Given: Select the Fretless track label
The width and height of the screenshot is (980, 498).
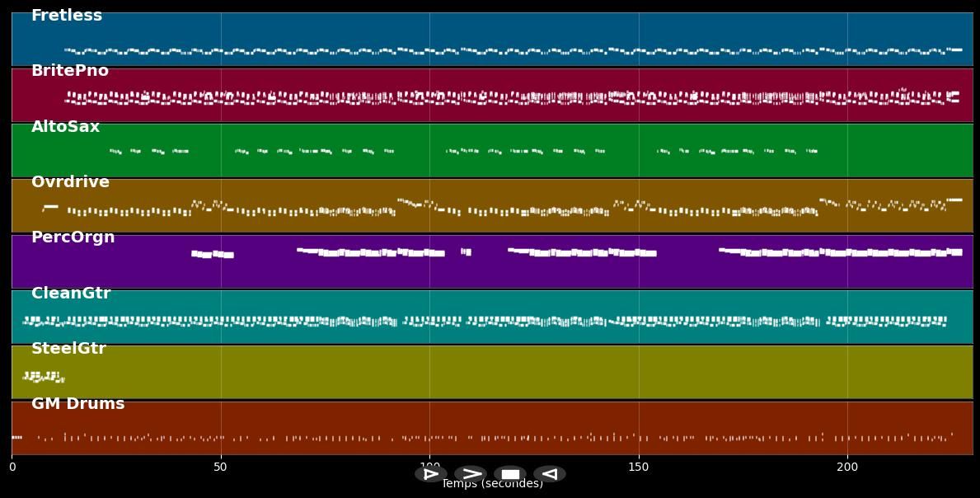Looking at the screenshot, I should pyautogui.click(x=67, y=16).
